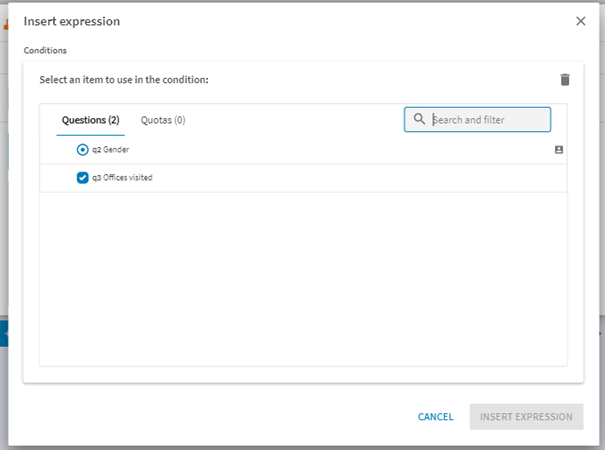Select the q2 Gender radio icon
Viewport: 605px width, 450px height.
[x=82, y=149]
